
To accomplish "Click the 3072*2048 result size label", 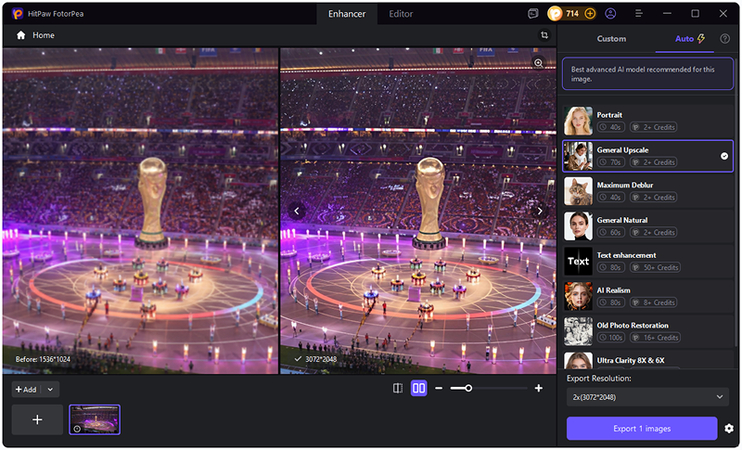I will tap(321, 360).
